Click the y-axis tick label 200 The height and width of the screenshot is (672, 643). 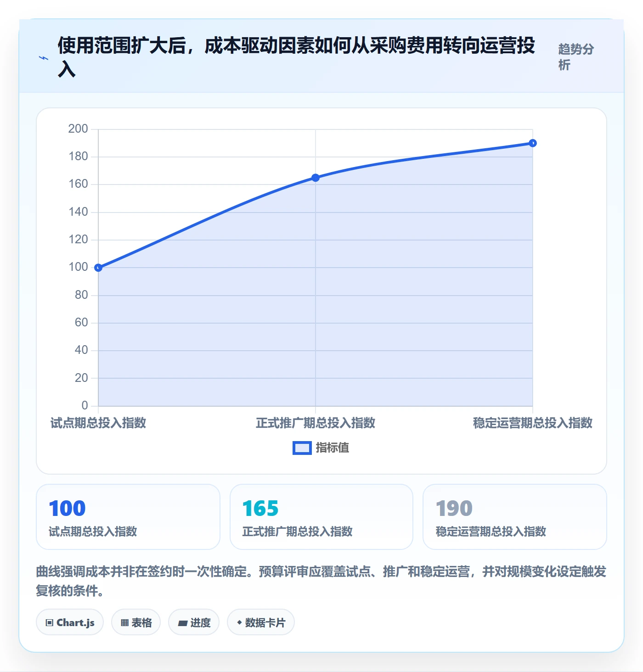[78, 129]
